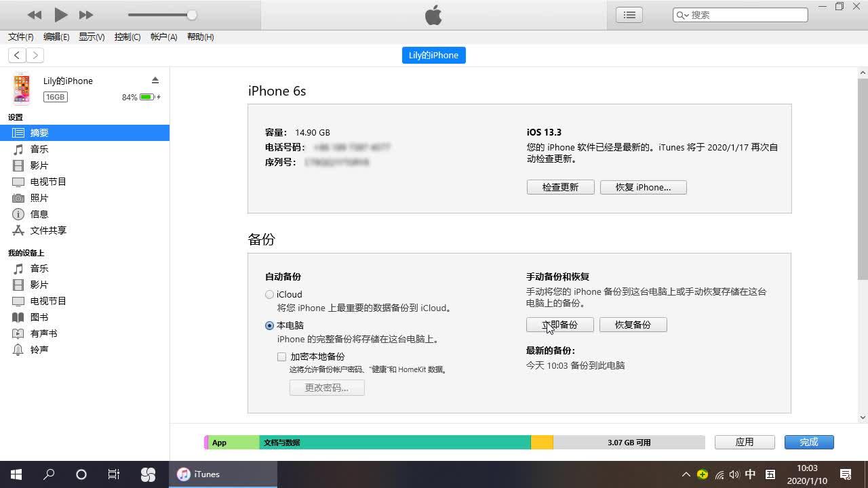The image size is (868, 488).
Task: Show hidden tray icons chevron
Action: [x=686, y=474]
